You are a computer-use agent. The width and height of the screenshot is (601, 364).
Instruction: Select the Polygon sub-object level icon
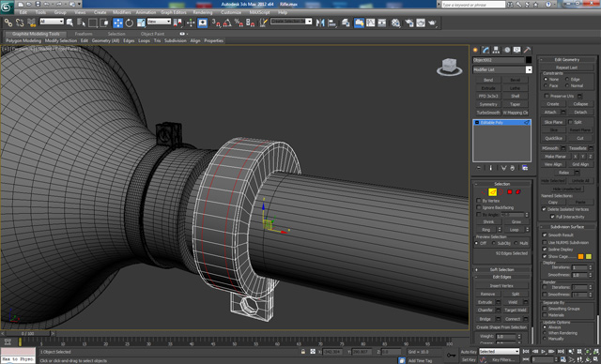tap(510, 192)
